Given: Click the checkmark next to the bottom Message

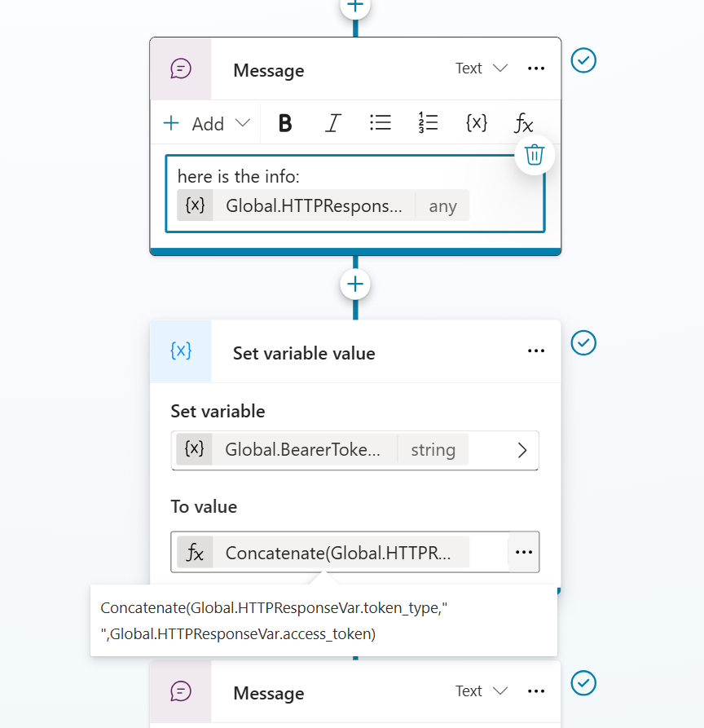Looking at the screenshot, I should point(583,683).
